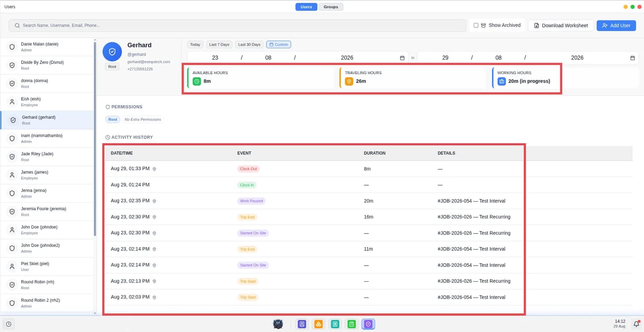Switch to the Groups tab
644x332 pixels.
pyautogui.click(x=331, y=7)
